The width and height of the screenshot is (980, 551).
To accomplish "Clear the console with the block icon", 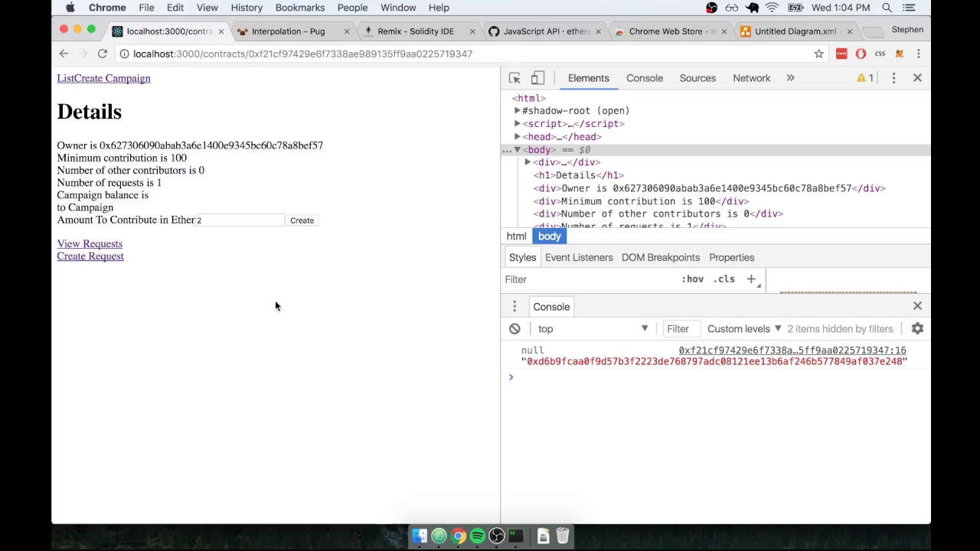I will 514,329.
